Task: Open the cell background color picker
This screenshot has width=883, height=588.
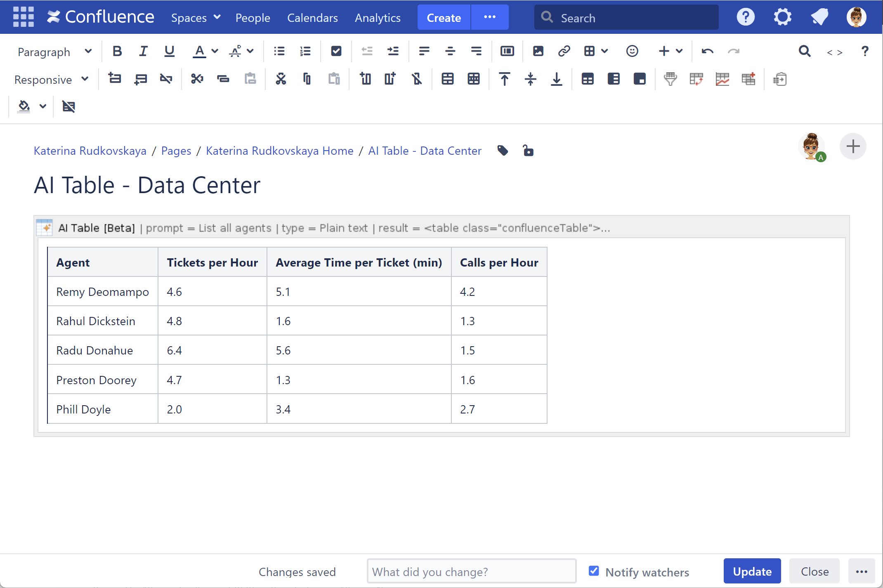Action: click(x=24, y=106)
